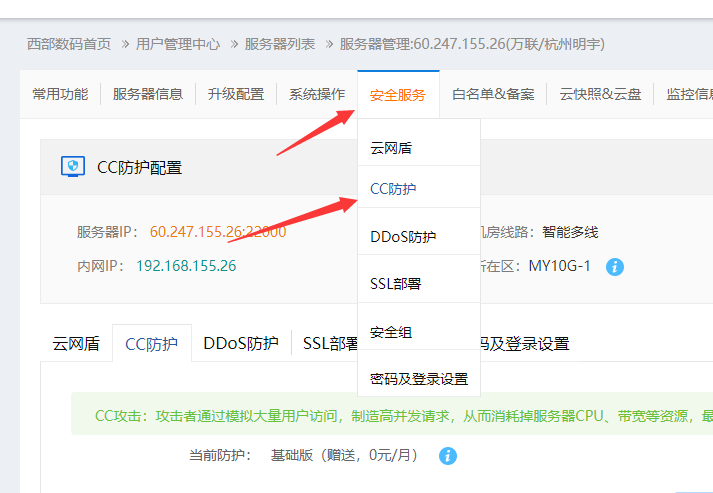
Task: Open the 服务器信息 tab
Action: point(148,95)
